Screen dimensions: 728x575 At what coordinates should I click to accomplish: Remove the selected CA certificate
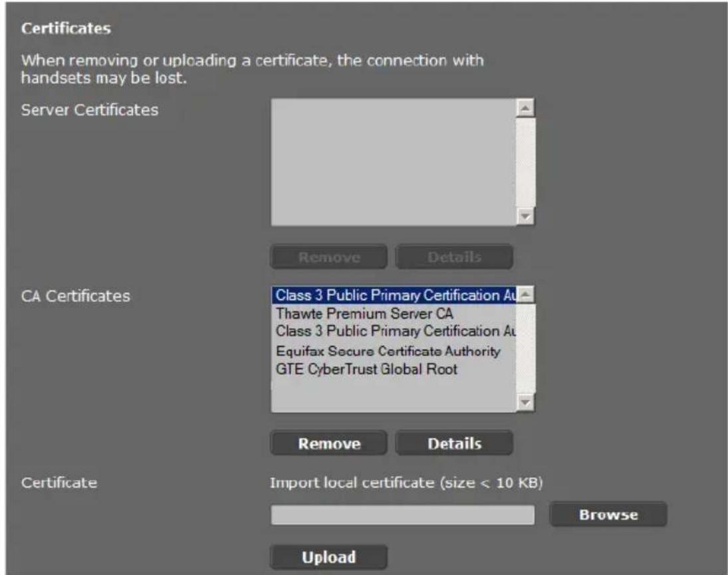pos(328,443)
